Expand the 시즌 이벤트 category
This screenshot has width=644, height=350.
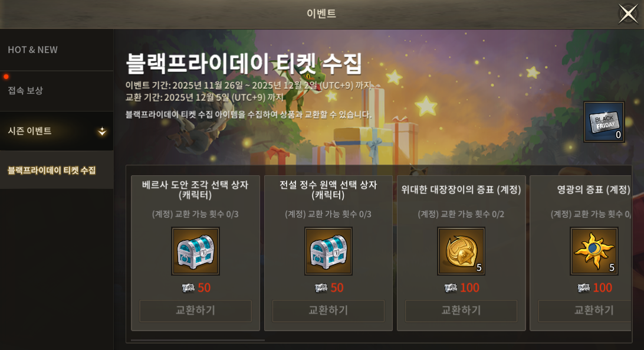click(57, 131)
